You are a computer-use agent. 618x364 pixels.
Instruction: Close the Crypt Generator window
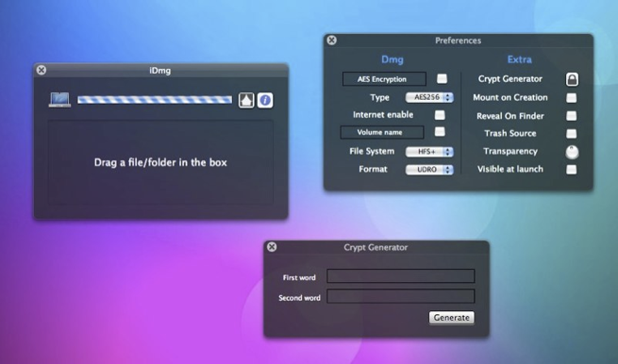(x=272, y=247)
